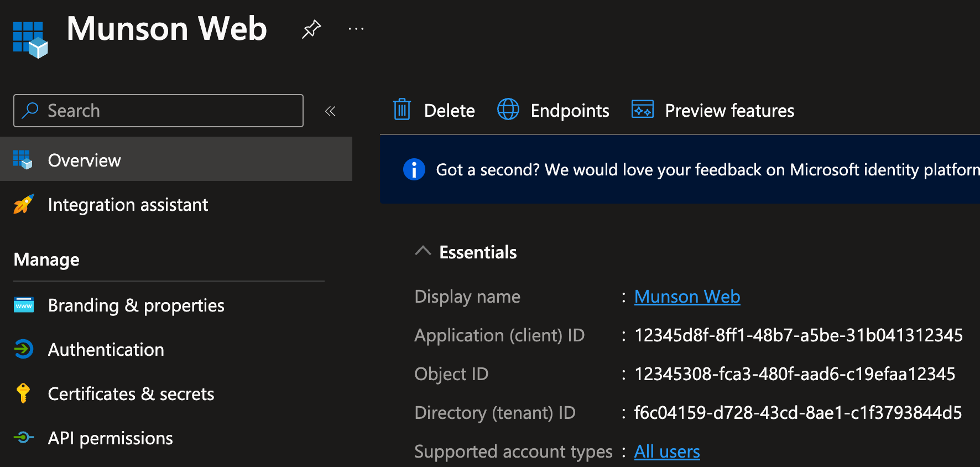The height and width of the screenshot is (467, 980).
Task: Pin Munson Web to the dashboard
Action: point(311,29)
